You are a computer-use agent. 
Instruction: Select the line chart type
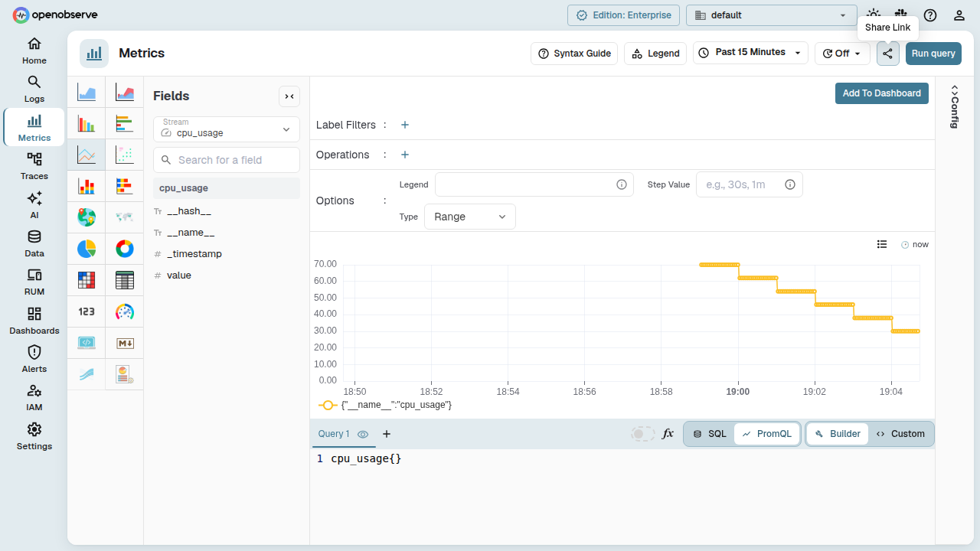point(87,155)
